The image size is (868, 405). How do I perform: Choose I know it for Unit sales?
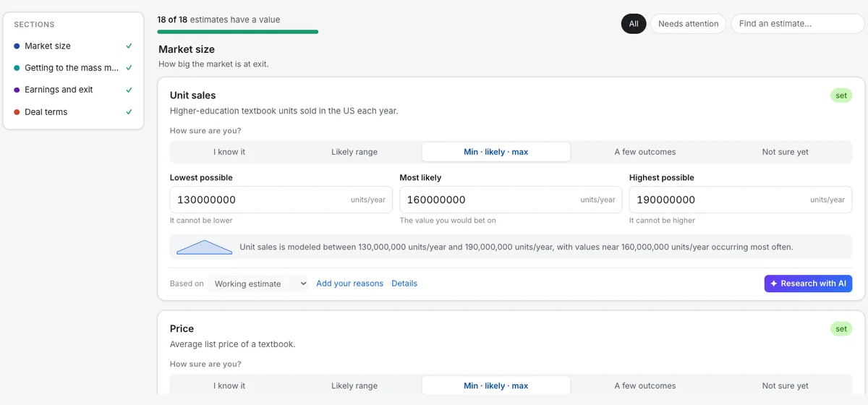coord(229,152)
